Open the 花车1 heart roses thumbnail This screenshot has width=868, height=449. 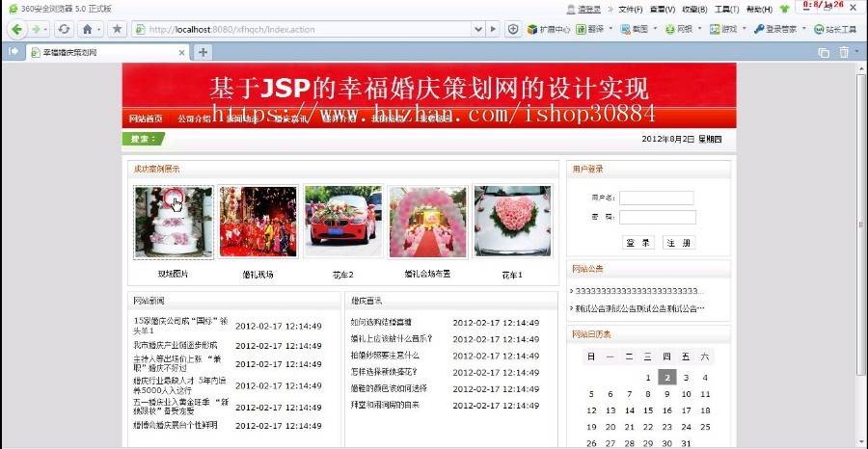click(x=513, y=222)
